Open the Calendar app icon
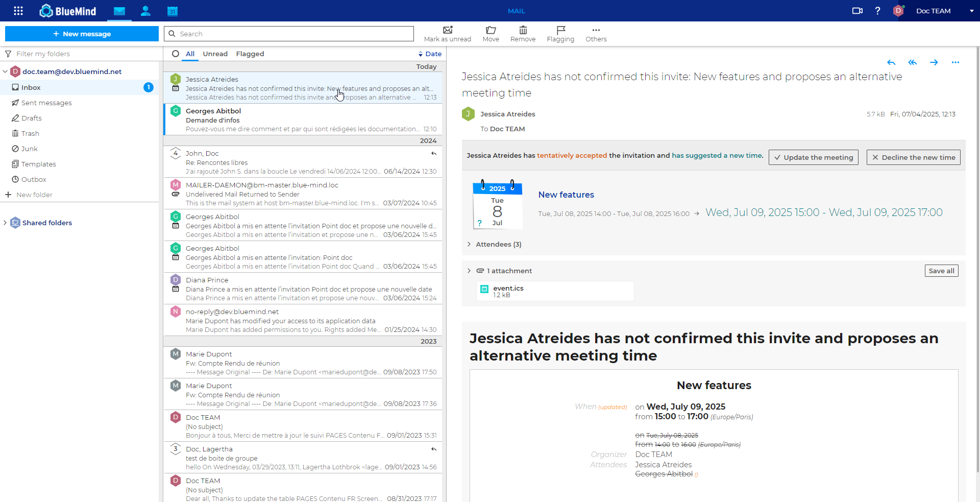This screenshot has height=502, width=980. (x=173, y=11)
